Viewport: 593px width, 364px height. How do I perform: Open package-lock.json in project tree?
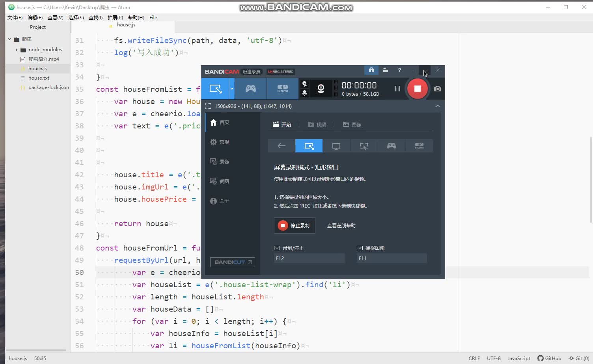point(48,87)
